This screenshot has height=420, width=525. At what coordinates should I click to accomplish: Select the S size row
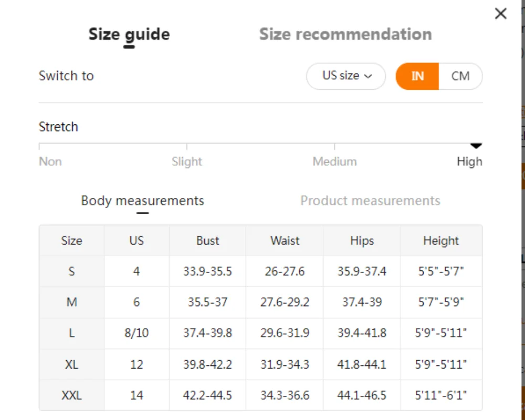tap(260, 271)
